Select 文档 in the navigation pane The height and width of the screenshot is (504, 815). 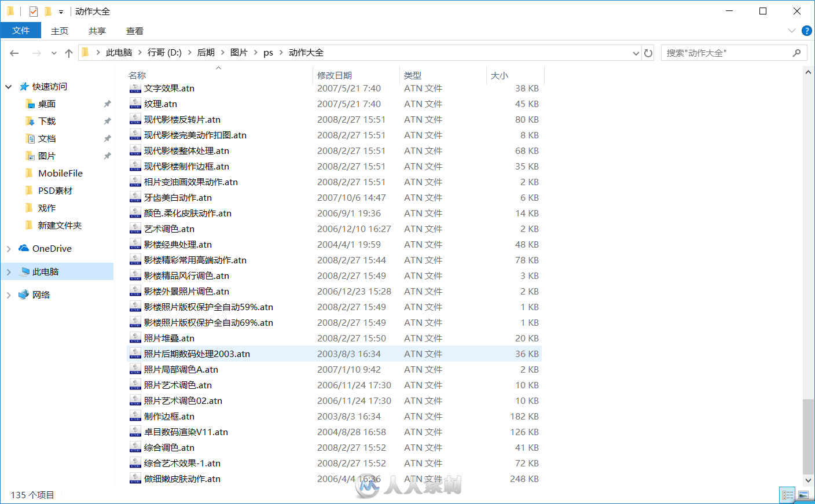point(47,139)
